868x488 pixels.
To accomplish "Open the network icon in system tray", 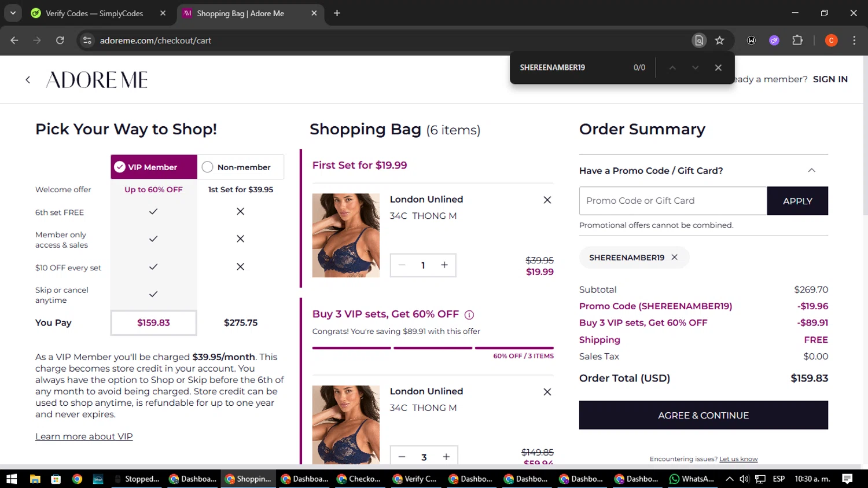I will coord(760,479).
